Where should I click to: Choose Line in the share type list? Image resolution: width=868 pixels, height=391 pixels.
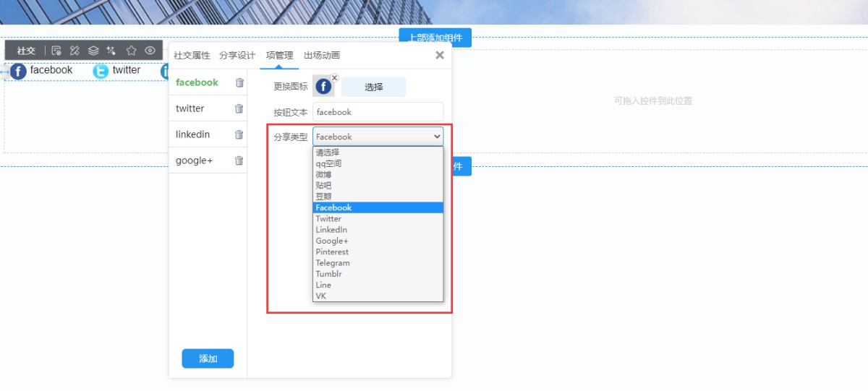pos(378,285)
